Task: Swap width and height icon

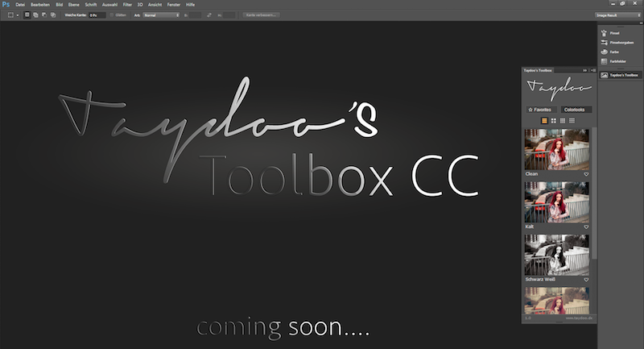Action: click(x=209, y=15)
